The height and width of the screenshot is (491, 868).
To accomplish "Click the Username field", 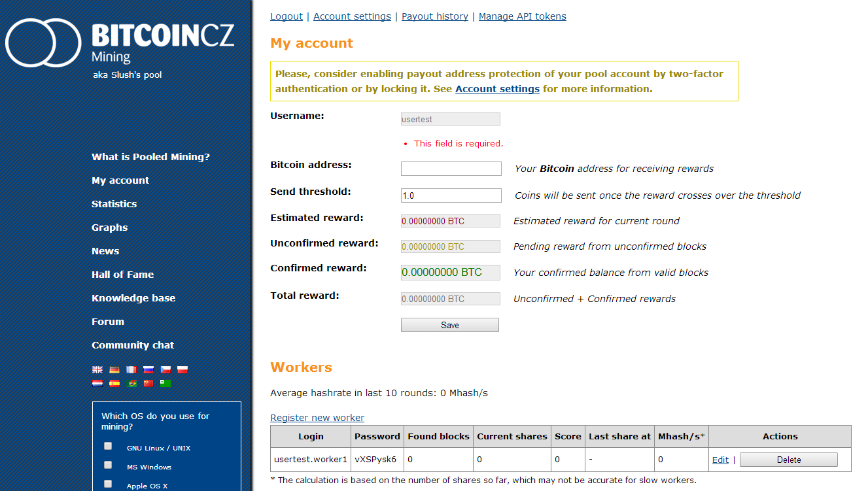I will pos(451,119).
